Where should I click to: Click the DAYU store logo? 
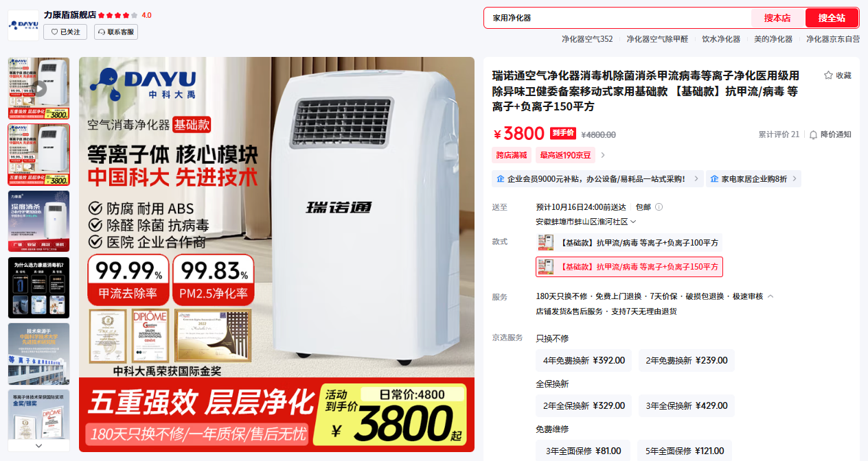(x=23, y=25)
